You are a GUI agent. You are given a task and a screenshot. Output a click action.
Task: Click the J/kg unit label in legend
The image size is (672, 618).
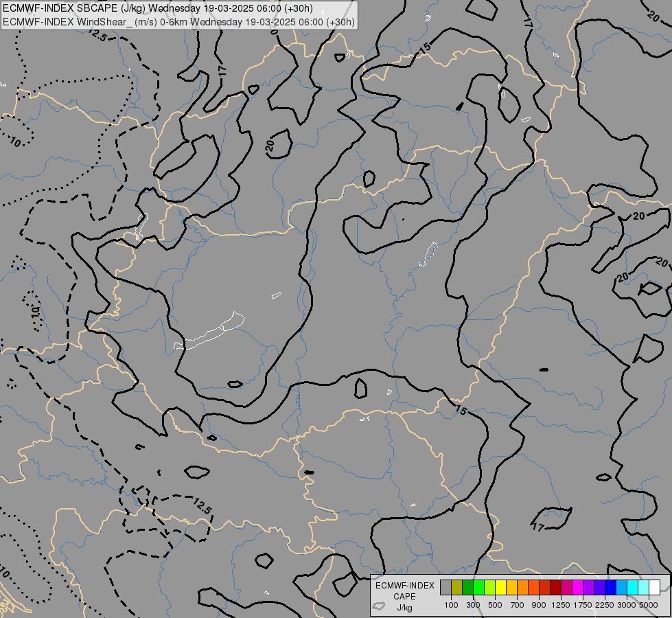click(x=404, y=608)
